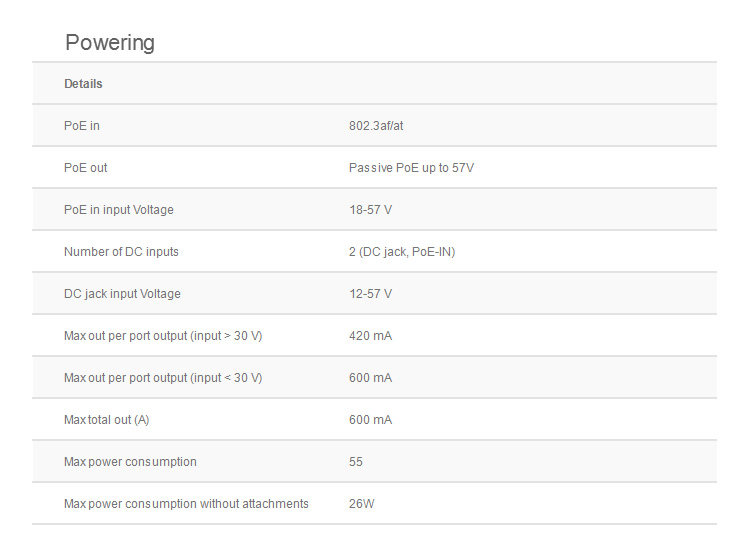This screenshot has width=750, height=550.
Task: Click Max out per port (input > 30 V)
Action: (163, 336)
